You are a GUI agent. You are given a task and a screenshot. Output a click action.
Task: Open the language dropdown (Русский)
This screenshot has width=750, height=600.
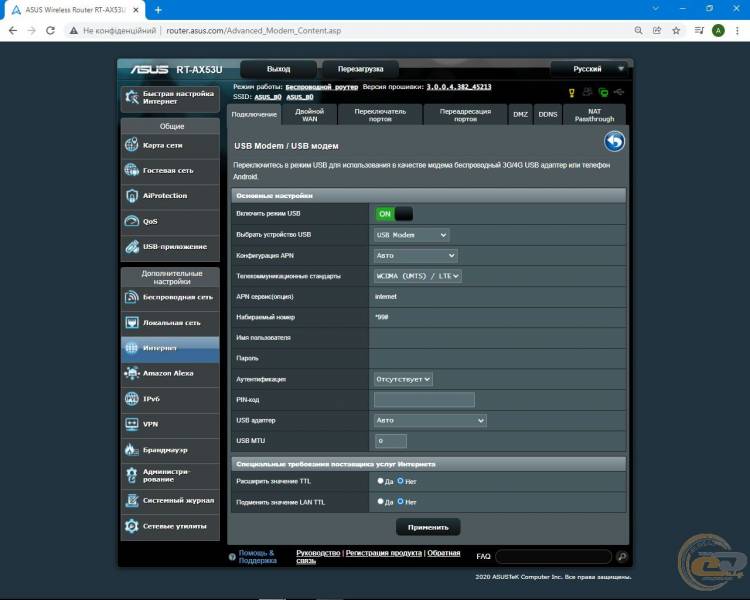pos(589,69)
